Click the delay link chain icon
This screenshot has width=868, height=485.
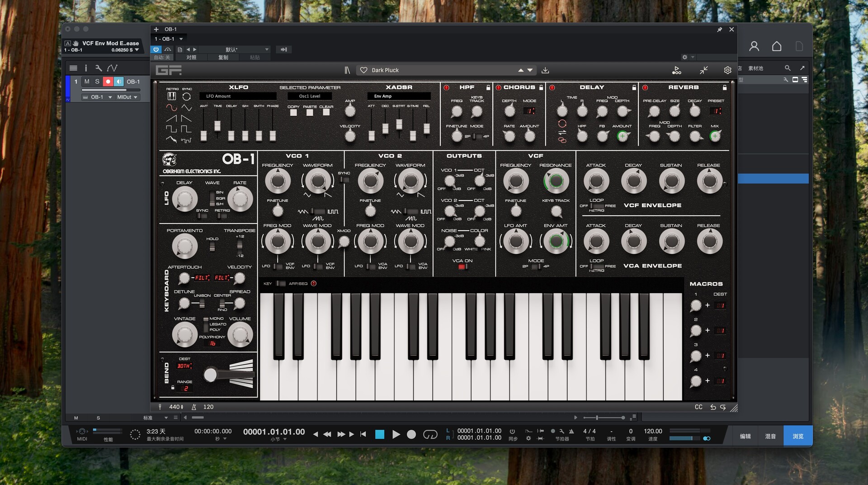point(562,140)
